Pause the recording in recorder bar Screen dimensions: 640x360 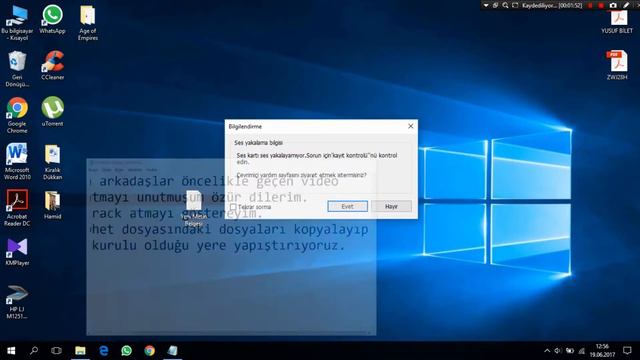[x=590, y=5]
